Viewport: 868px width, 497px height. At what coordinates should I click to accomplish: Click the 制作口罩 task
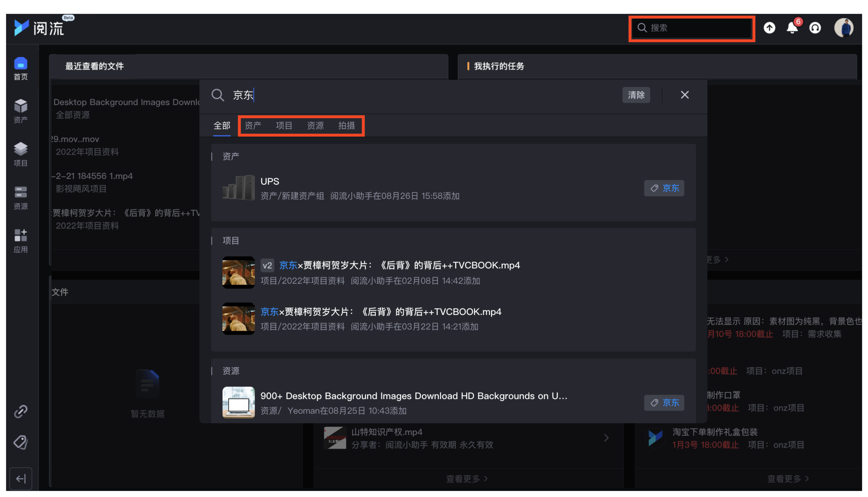[x=723, y=395]
